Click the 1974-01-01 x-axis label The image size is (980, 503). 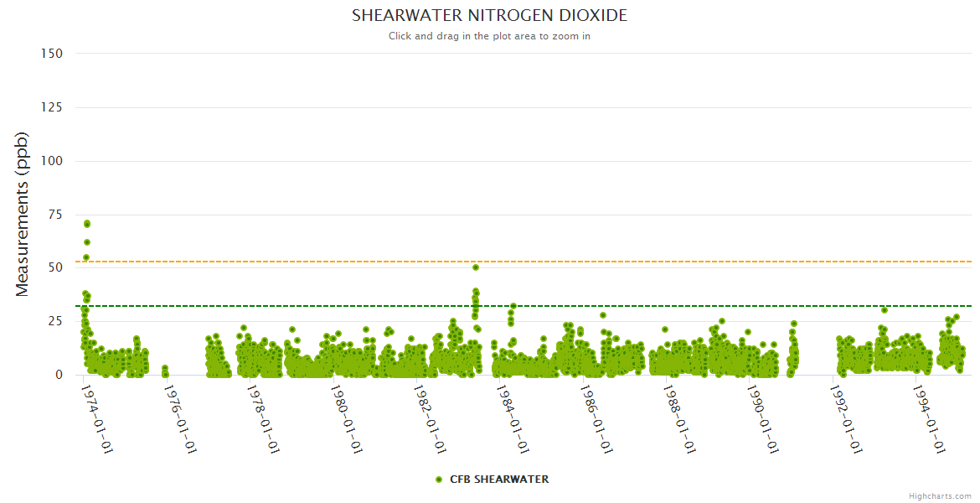pos(97,419)
